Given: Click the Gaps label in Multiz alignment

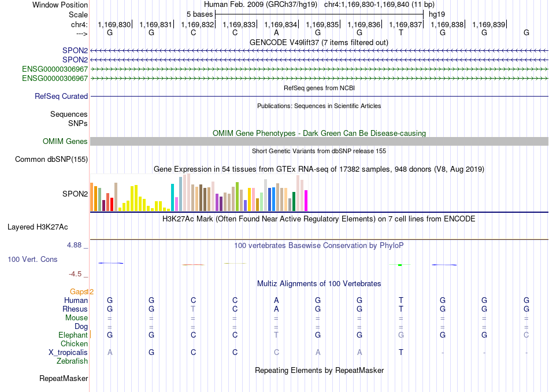Looking at the screenshot, I should tap(79, 292).
